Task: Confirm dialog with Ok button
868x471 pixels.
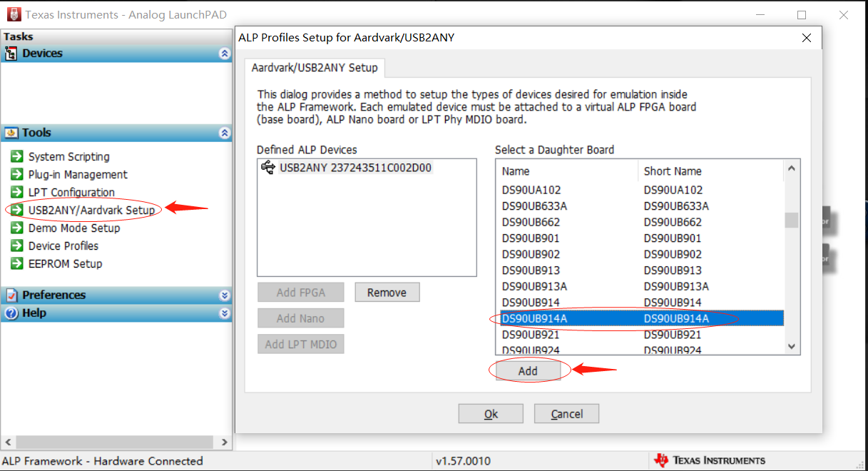Action: 491,414
